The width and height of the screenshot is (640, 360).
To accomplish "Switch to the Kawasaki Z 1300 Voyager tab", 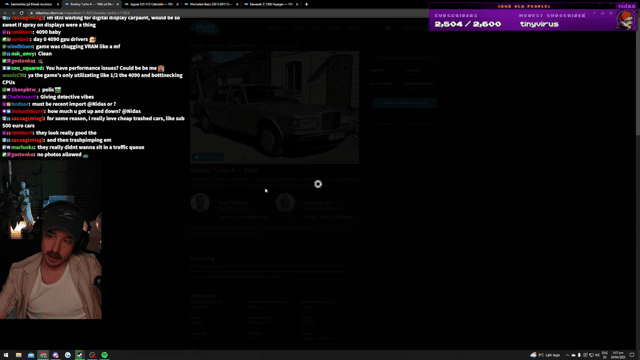I will [x=271, y=4].
